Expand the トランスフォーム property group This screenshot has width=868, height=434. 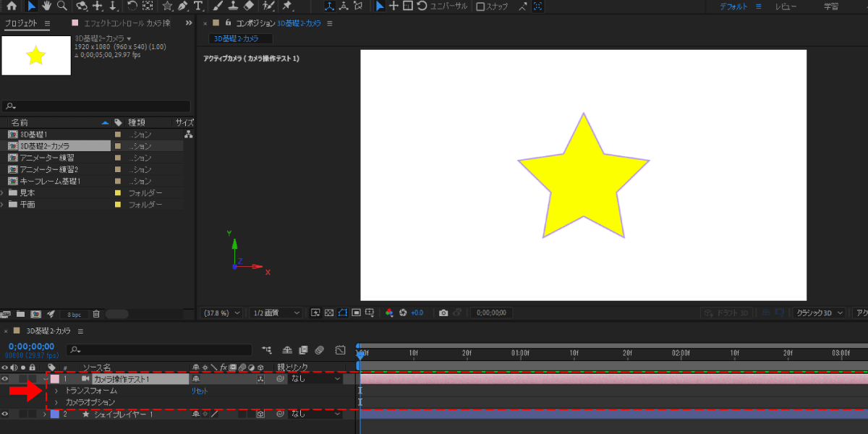[x=56, y=391]
